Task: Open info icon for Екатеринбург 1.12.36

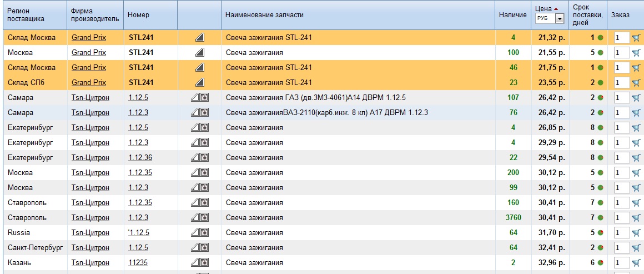Action: [x=195, y=158]
